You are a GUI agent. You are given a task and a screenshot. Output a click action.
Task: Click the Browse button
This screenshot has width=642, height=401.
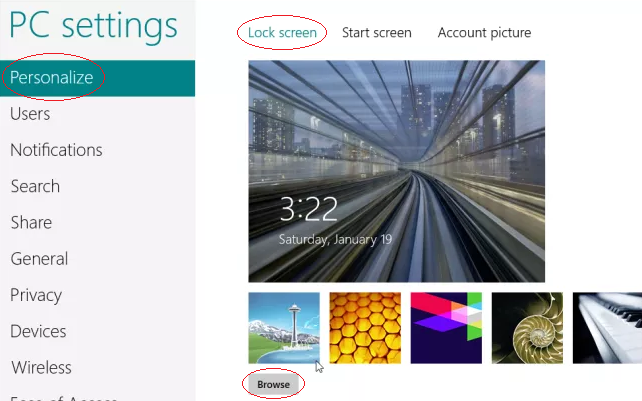(274, 385)
